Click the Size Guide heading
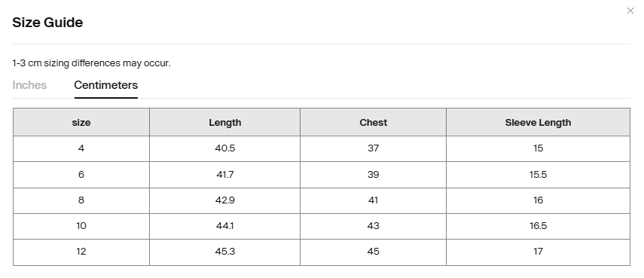The height and width of the screenshot is (278, 644). click(x=47, y=22)
